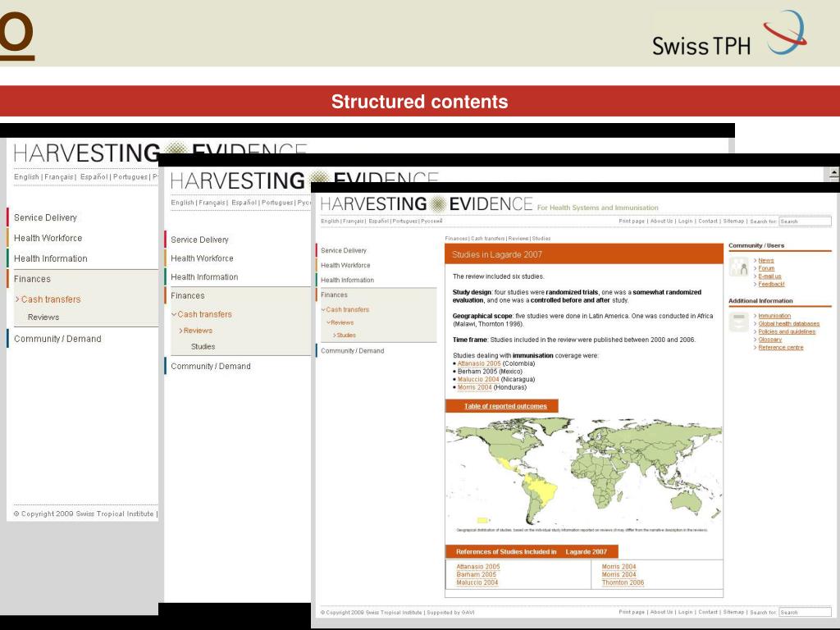Open Thornton 2006 in the references
The height and width of the screenshot is (630, 840).
point(623,582)
